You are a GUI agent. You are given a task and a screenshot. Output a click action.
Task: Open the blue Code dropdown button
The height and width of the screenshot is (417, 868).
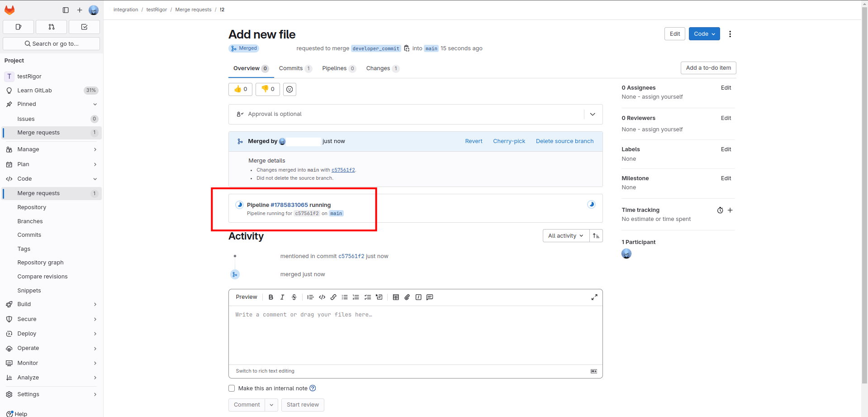tap(704, 34)
